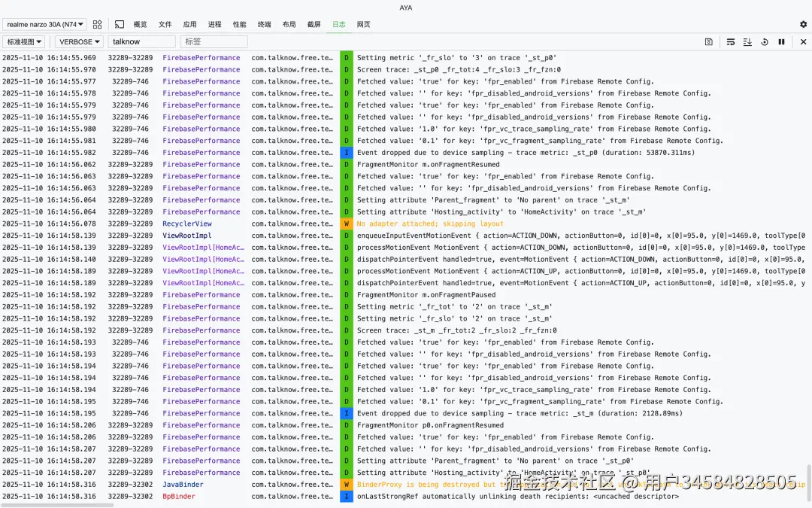
Task: Open the 标准视图 view dropdown
Action: [x=24, y=42]
